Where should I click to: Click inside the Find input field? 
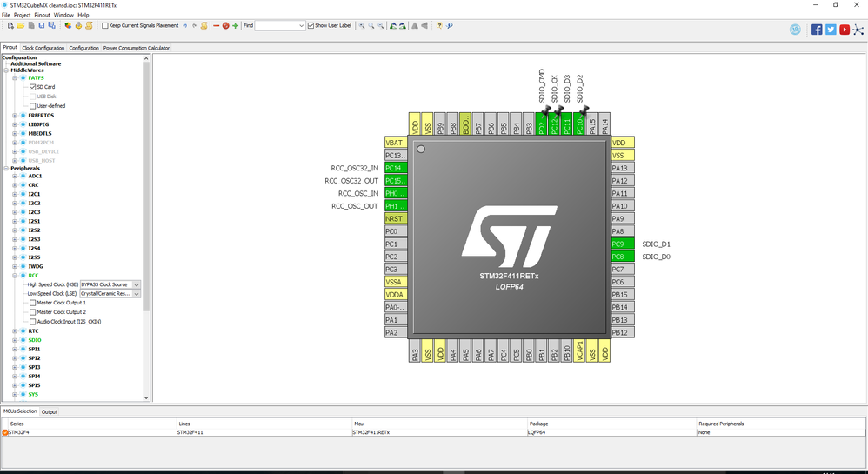click(276, 25)
